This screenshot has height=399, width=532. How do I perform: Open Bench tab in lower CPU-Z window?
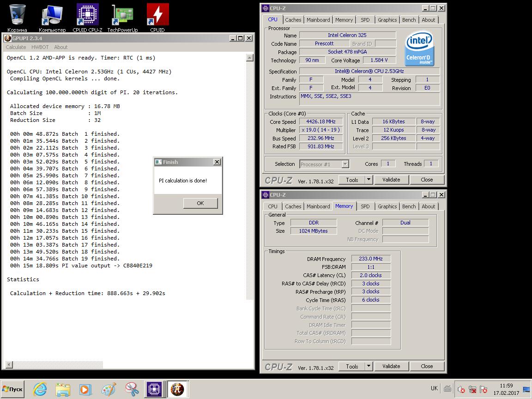point(409,206)
